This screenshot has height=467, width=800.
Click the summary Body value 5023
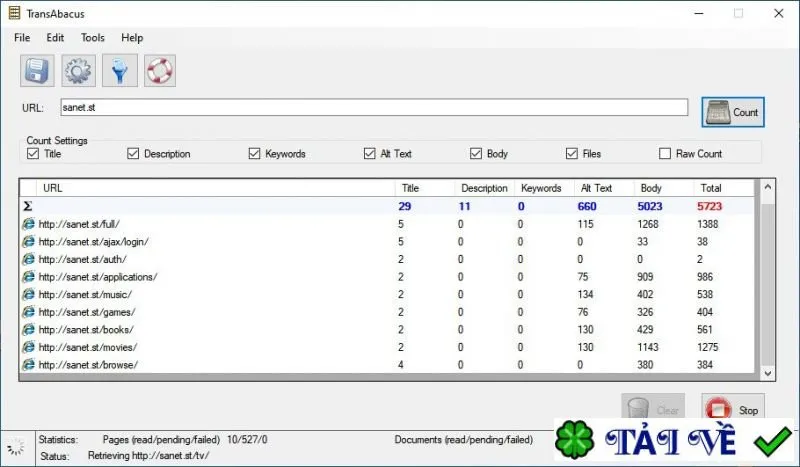pos(649,206)
